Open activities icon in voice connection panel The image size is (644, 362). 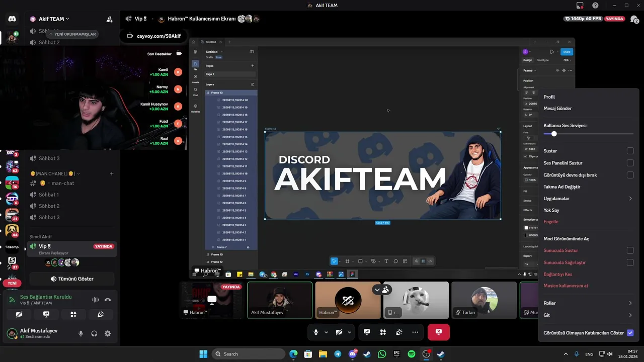coord(73,314)
